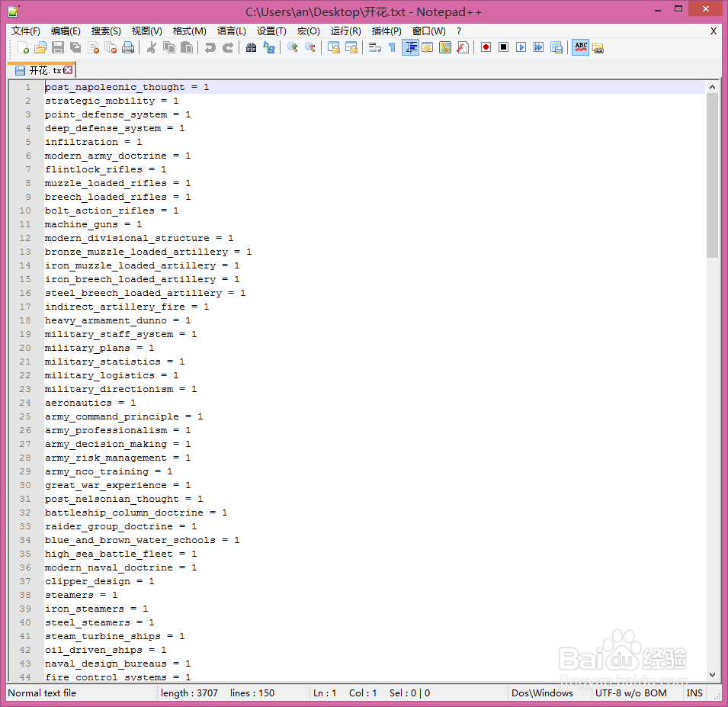This screenshot has width=728, height=707.
Task: Close document with menu bar X button
Action: (714, 31)
